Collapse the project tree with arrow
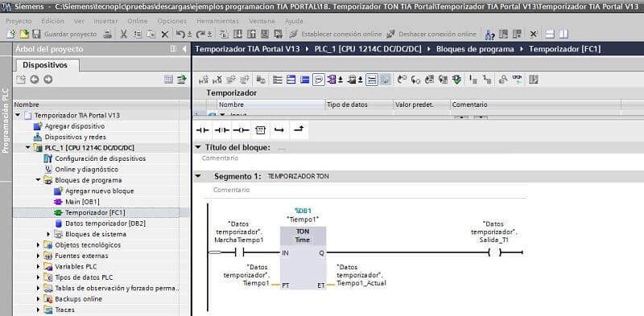The width and height of the screenshot is (644, 316). 184,49
